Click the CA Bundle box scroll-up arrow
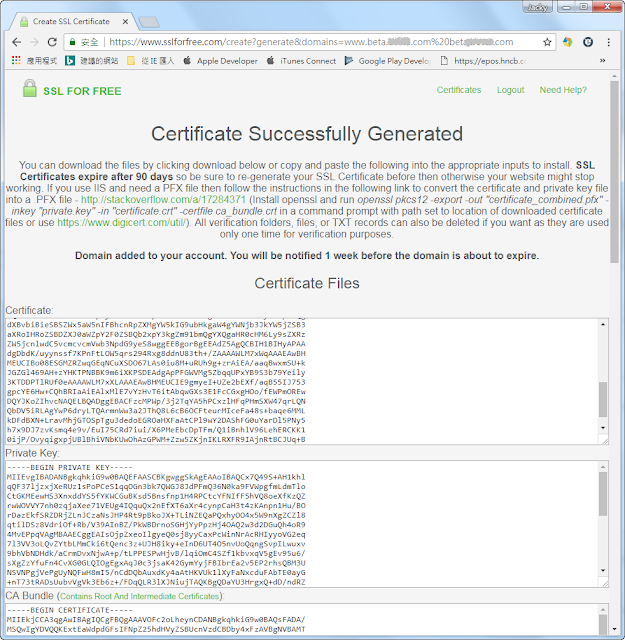The width and height of the screenshot is (625, 640). click(x=603, y=610)
